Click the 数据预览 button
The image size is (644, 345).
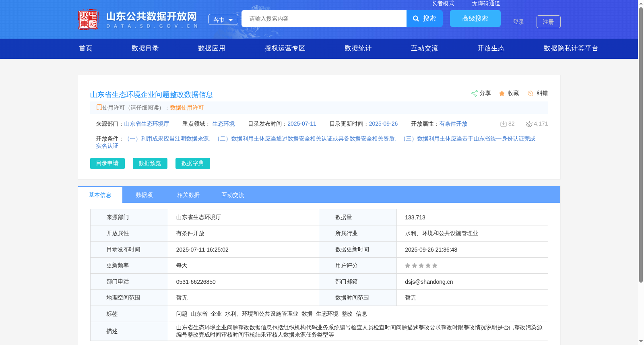pos(150,163)
